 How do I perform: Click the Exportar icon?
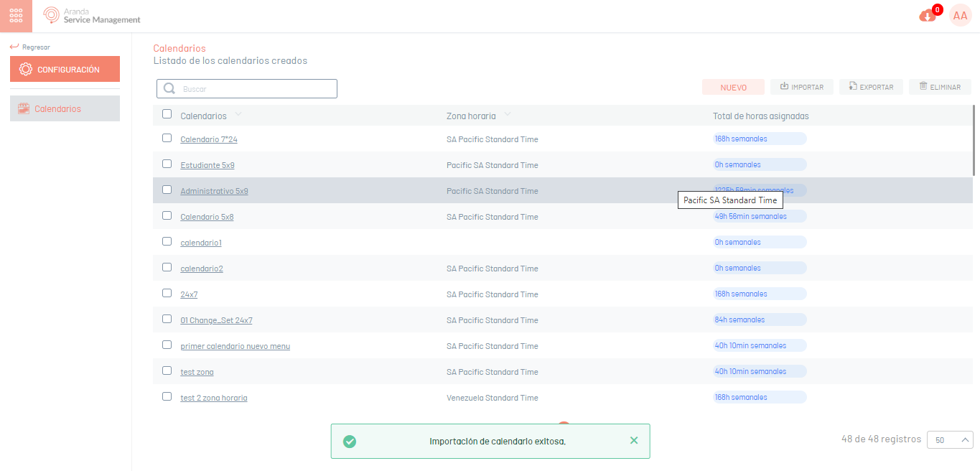click(x=853, y=87)
